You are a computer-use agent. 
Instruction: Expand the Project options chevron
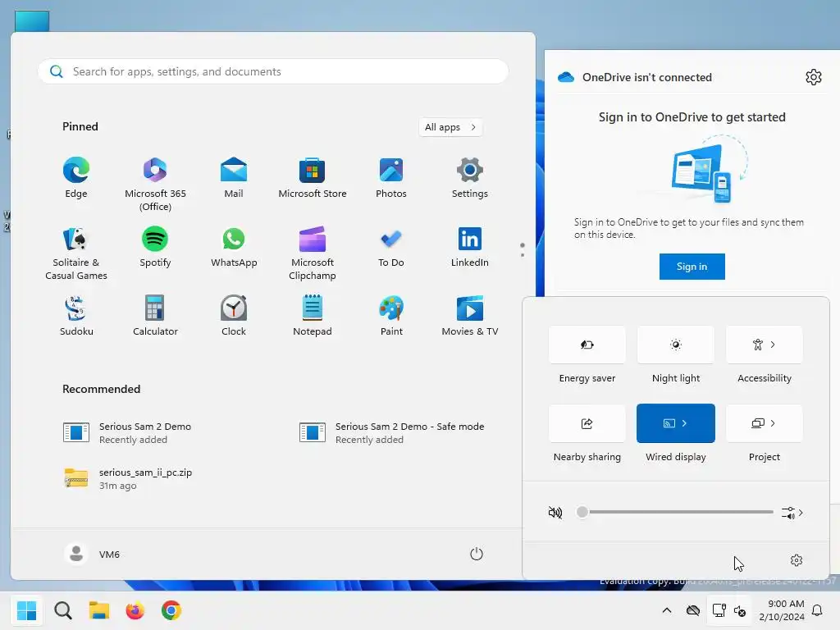click(x=773, y=423)
